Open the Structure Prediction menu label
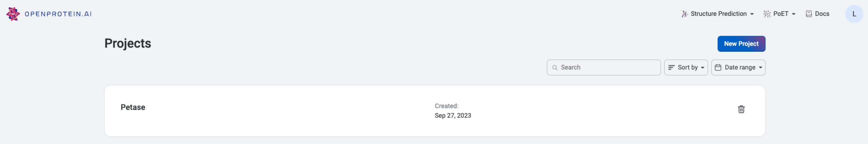 (718, 14)
